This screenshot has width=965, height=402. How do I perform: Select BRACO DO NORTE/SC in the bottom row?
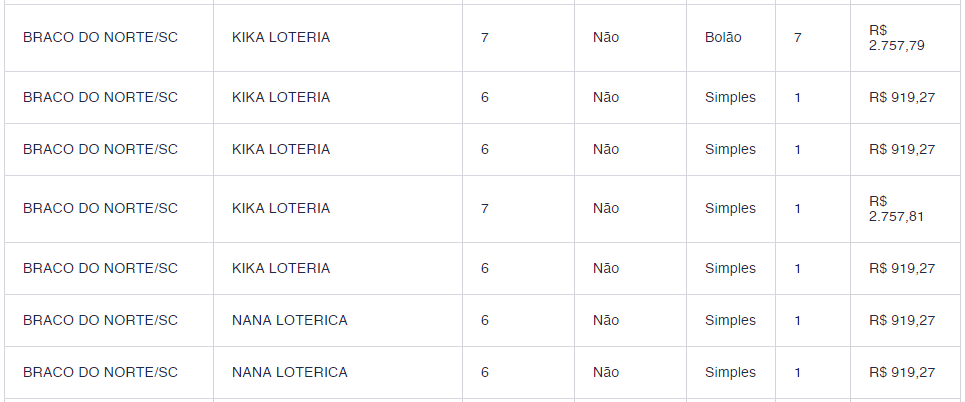tap(100, 372)
